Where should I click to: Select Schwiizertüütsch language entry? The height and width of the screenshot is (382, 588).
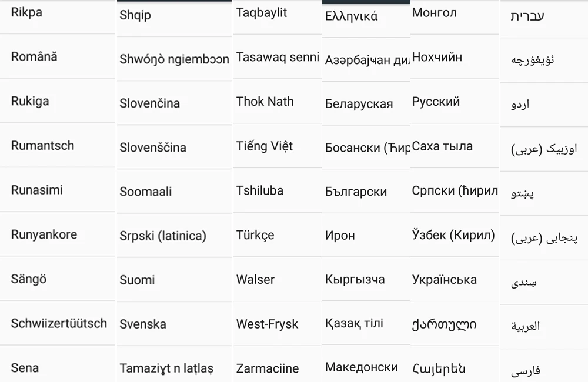[58, 323]
